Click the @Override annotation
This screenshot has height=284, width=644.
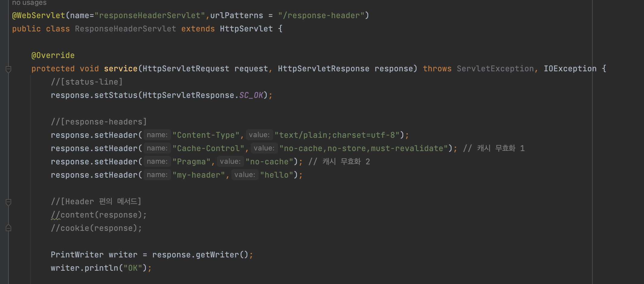(x=53, y=55)
